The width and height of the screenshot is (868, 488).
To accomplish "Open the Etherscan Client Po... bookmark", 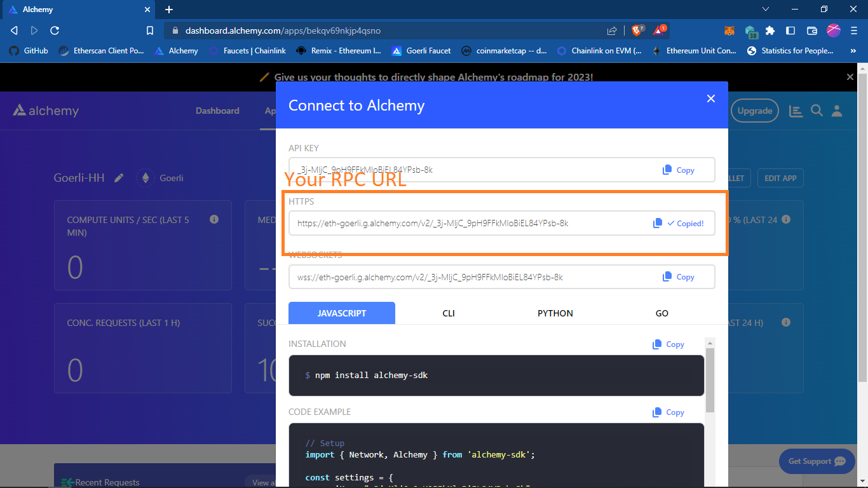I will [102, 51].
